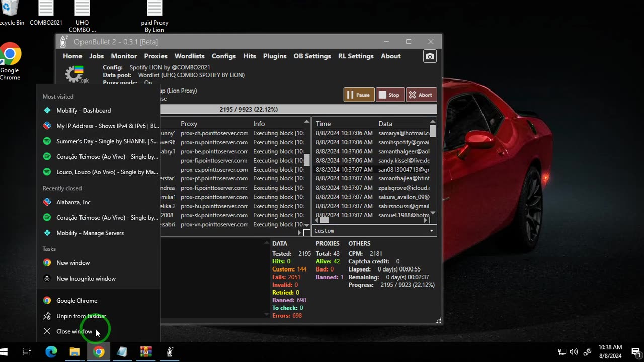Open the Wordlists section
644x362 pixels.
coord(189,56)
